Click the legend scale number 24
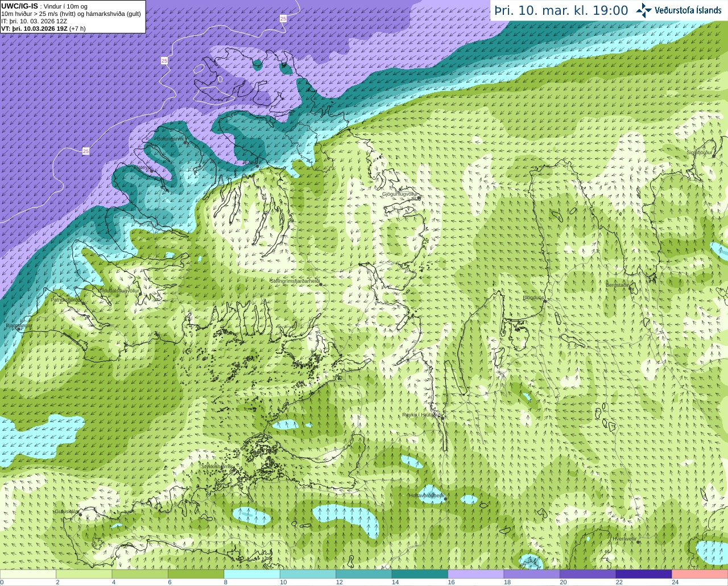Image resolution: width=728 pixels, height=586 pixels. pyautogui.click(x=676, y=582)
